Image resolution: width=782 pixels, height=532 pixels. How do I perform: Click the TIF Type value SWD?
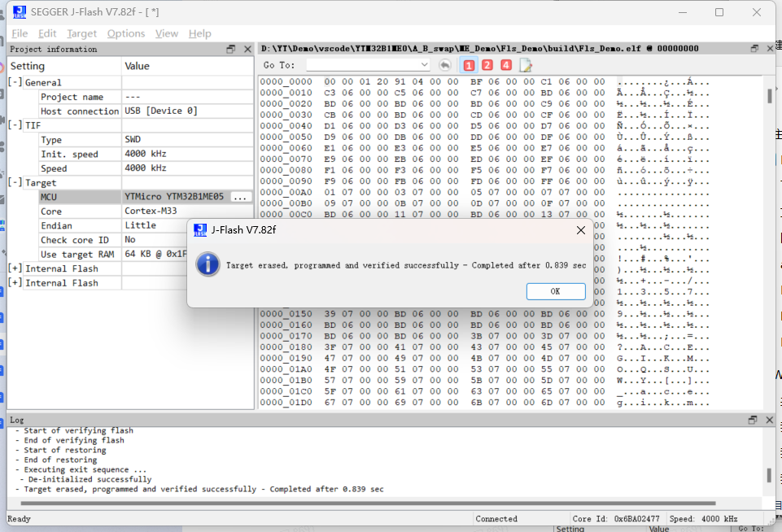[x=133, y=140]
